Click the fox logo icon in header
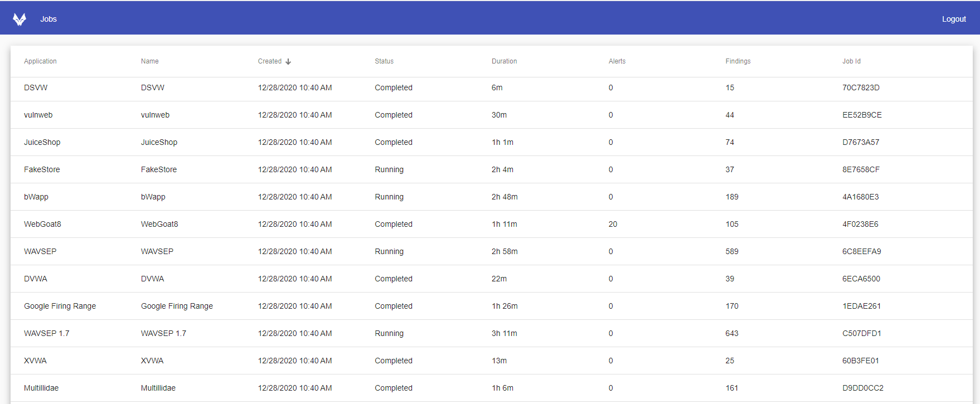 point(20,20)
